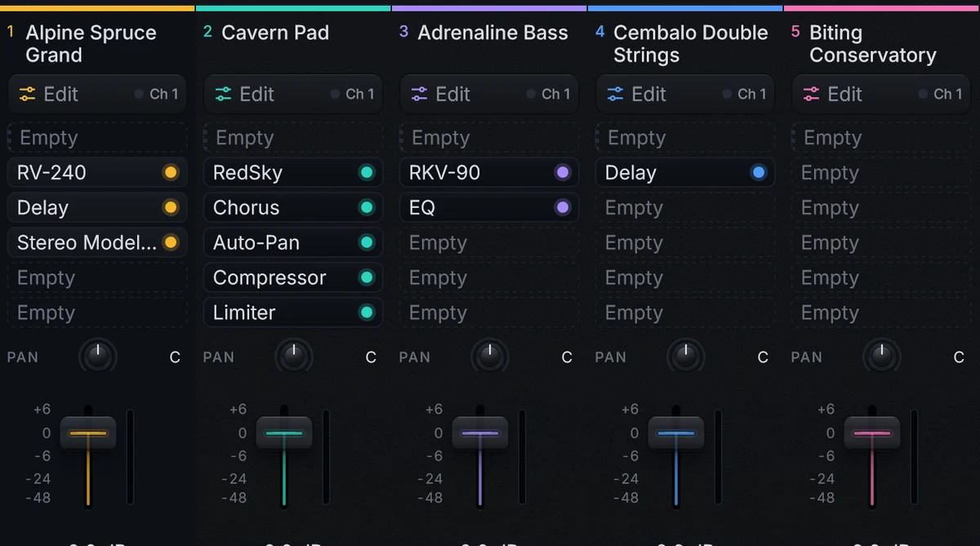Viewport: 980px width, 546px height.
Task: Click the sliders icon on Cavern Pad's Edit
Action: click(x=223, y=94)
